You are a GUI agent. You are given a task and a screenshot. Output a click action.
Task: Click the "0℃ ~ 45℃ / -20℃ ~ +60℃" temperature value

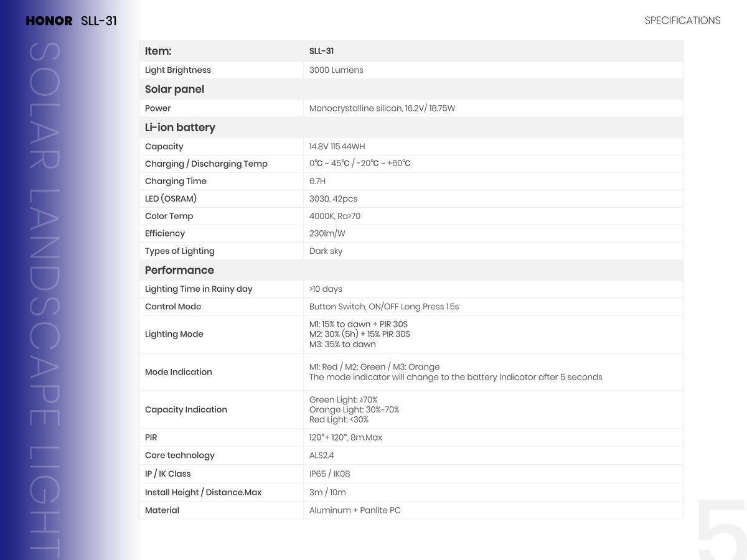(360, 164)
